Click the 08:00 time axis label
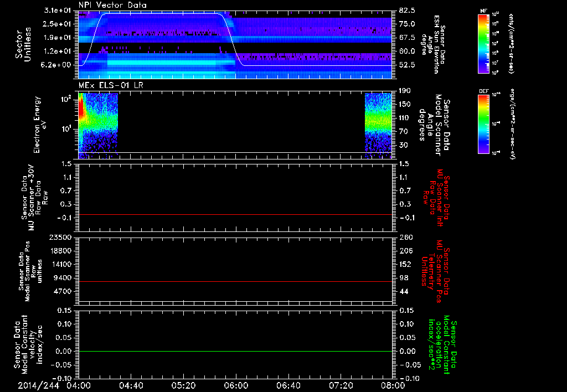 (x=393, y=385)
